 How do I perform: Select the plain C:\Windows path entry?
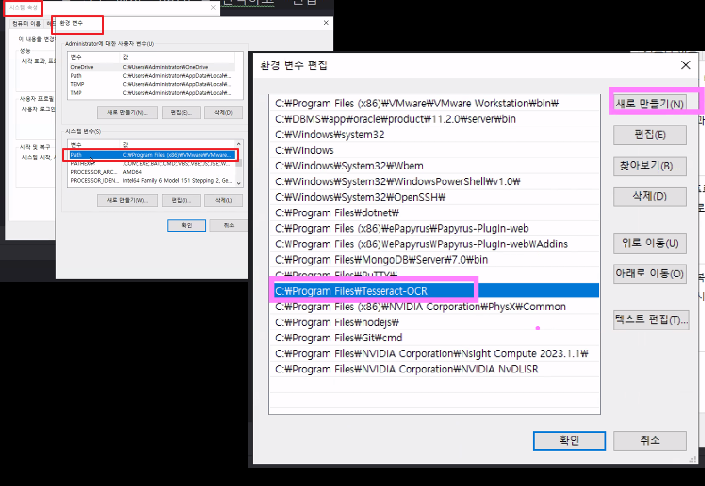[434, 150]
